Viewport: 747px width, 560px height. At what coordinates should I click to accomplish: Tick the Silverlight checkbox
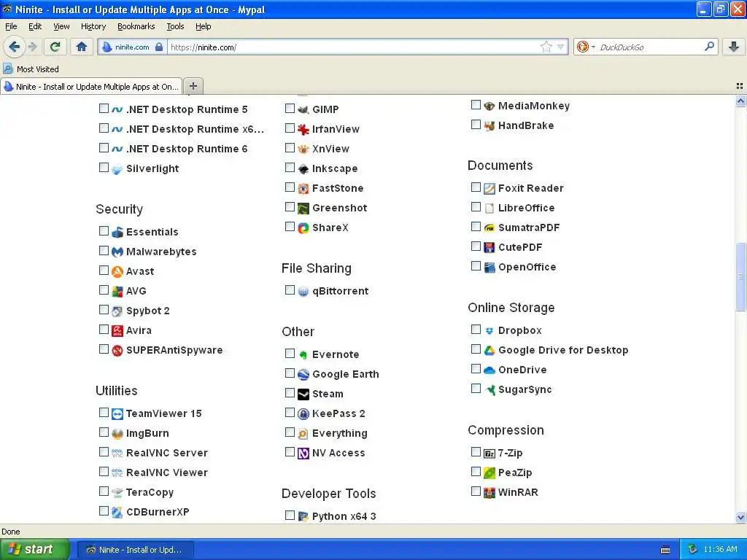click(x=104, y=168)
